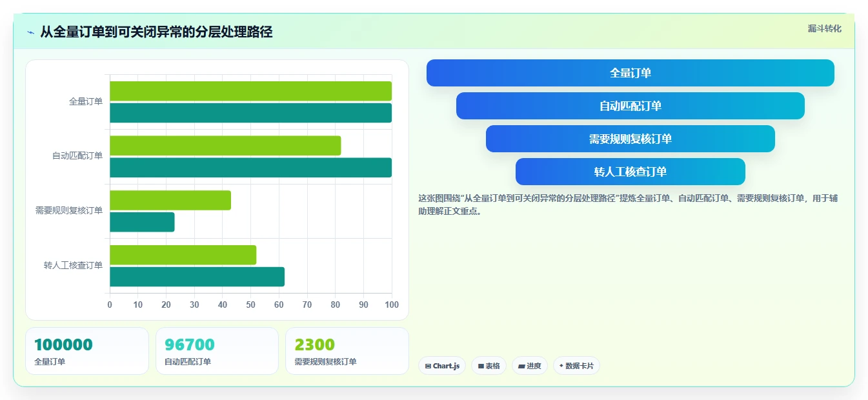Click the light green bar for 自动匹配订单

pos(225,146)
